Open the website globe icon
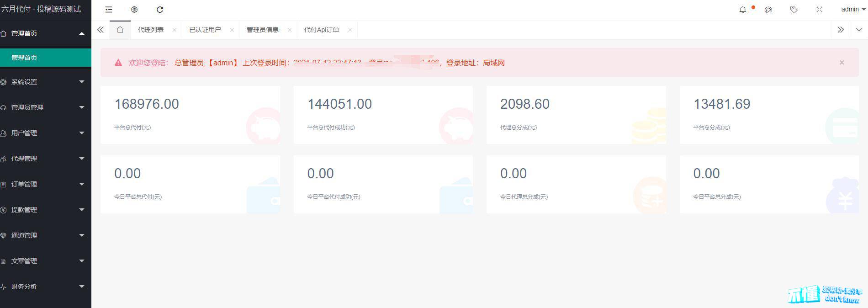This screenshot has width=868, height=308. pyautogui.click(x=134, y=10)
